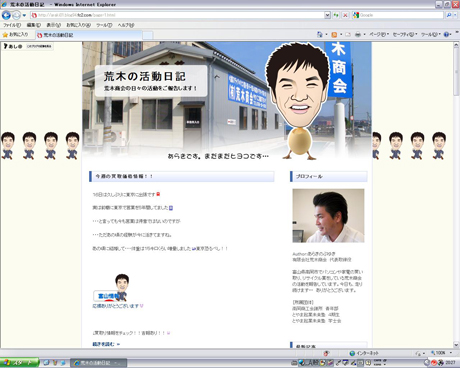Click the vertical scrollbar up arrow
Viewport: 460px width, 368px height.
[456, 45]
